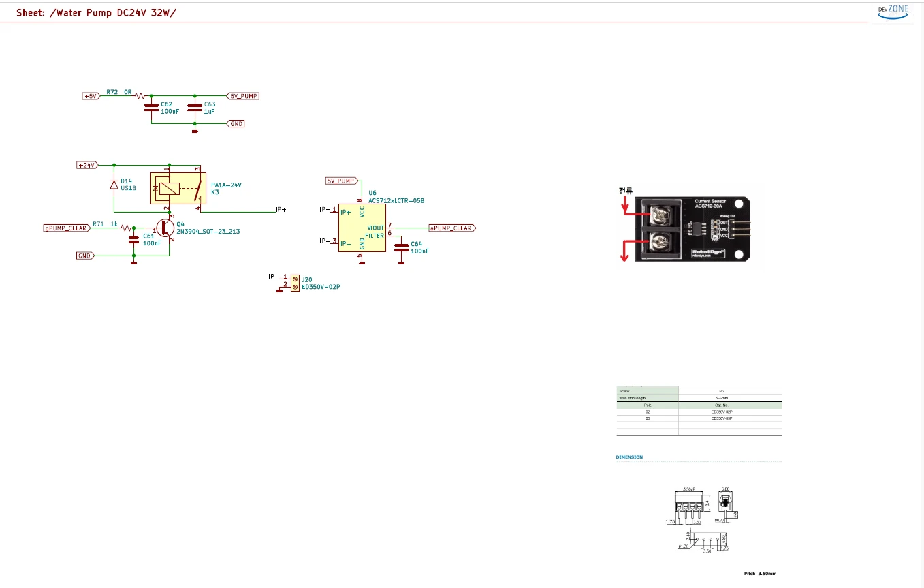Select the C63 1uF capacitor symbol

point(195,108)
